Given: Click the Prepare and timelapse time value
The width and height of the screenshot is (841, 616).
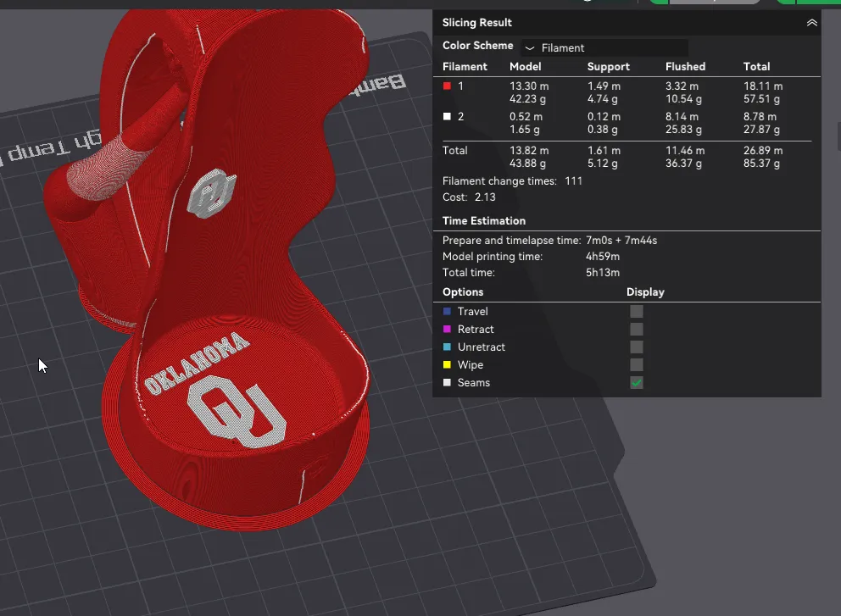Looking at the screenshot, I should 621,240.
